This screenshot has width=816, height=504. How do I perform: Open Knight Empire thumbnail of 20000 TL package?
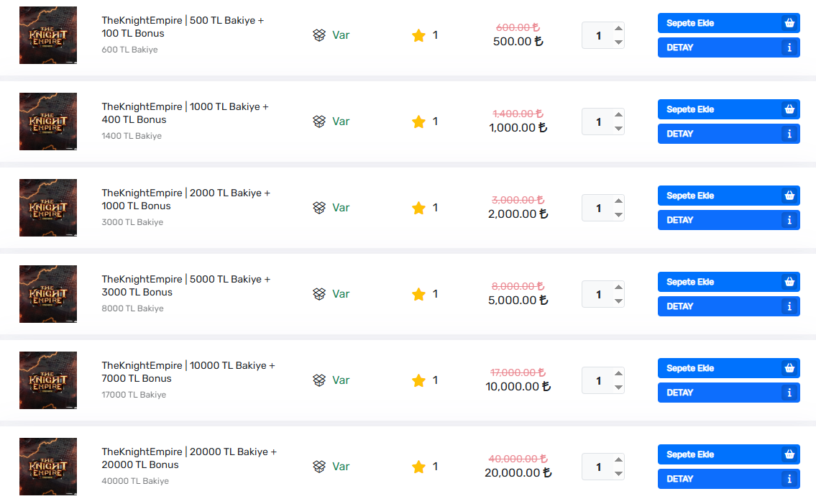coord(48,467)
